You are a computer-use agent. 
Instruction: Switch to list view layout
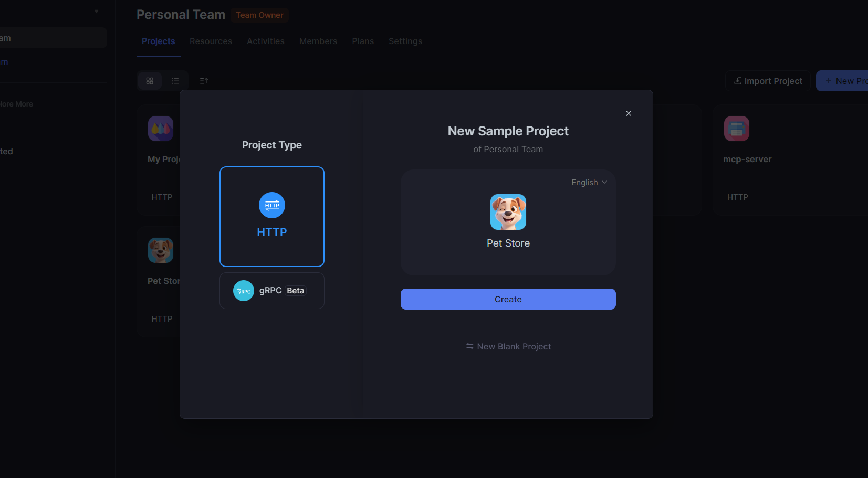coord(175,80)
